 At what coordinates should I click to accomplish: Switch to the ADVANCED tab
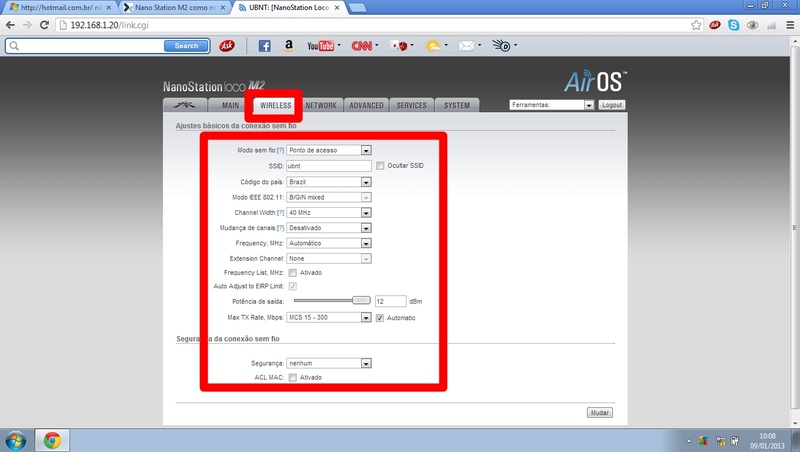pos(366,105)
